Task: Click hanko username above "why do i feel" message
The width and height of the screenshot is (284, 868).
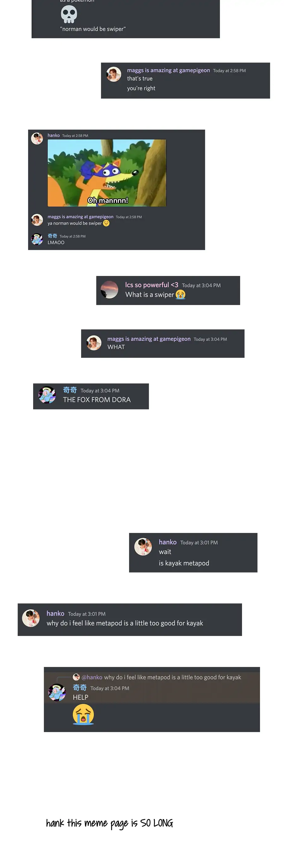Action: (55, 613)
